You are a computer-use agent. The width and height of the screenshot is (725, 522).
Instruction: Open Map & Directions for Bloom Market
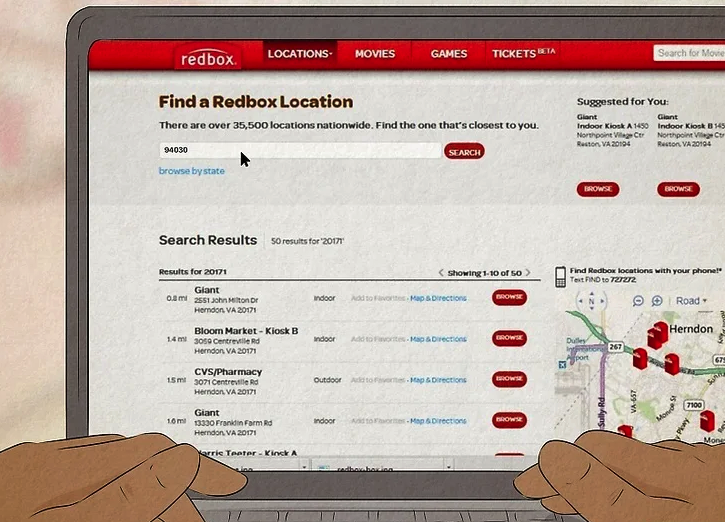[438, 339]
